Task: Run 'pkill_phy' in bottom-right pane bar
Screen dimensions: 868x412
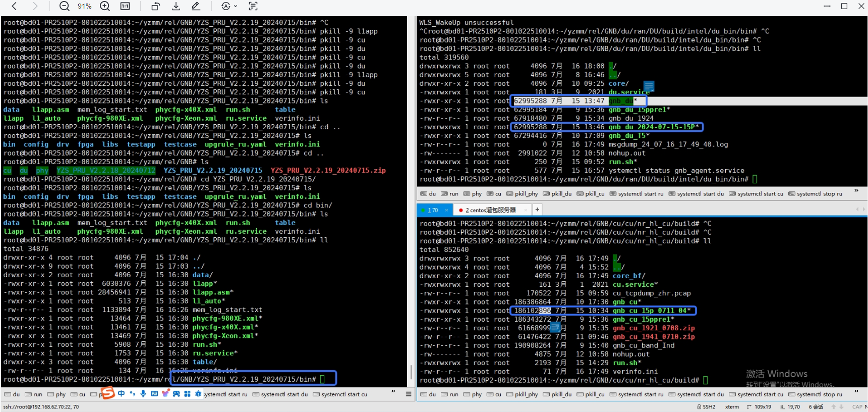Action: click(x=523, y=394)
